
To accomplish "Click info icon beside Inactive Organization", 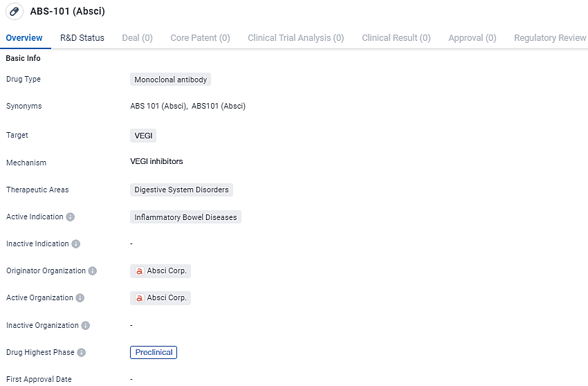I will [x=86, y=325].
